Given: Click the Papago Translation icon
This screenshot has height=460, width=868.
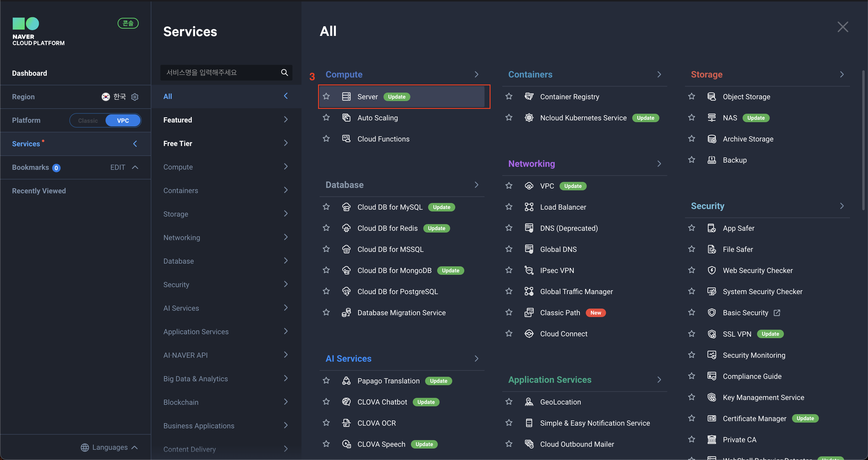Looking at the screenshot, I should 346,380.
